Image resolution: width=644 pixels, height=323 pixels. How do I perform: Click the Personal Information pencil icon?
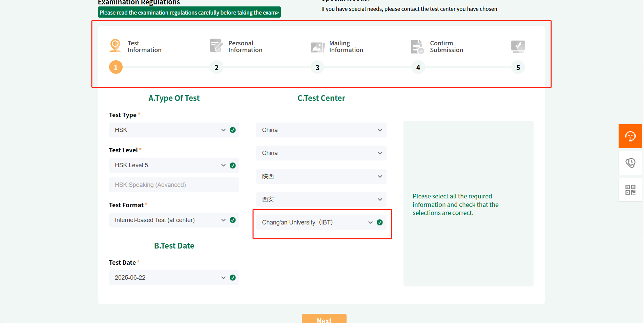point(216,46)
